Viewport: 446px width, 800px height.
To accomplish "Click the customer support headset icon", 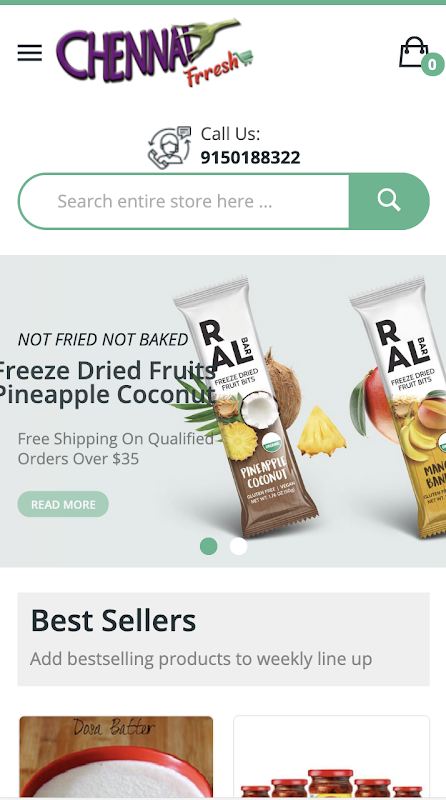I will (x=170, y=147).
